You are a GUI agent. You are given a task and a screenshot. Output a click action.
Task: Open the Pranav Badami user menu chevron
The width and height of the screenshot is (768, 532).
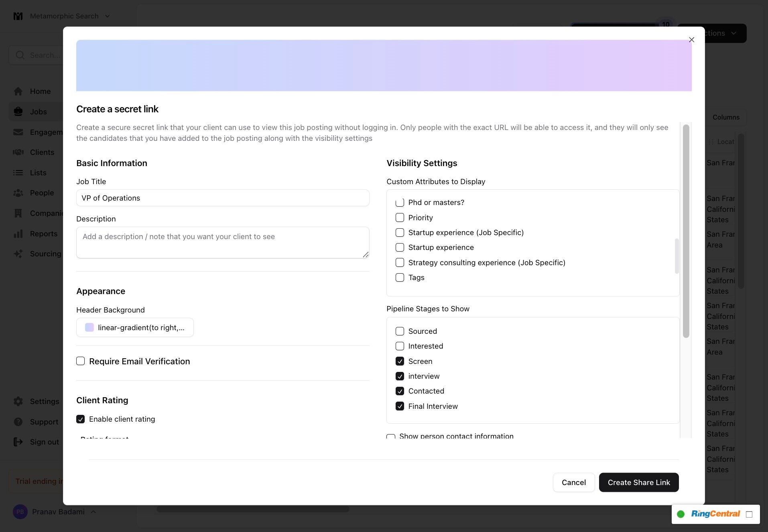point(93,512)
